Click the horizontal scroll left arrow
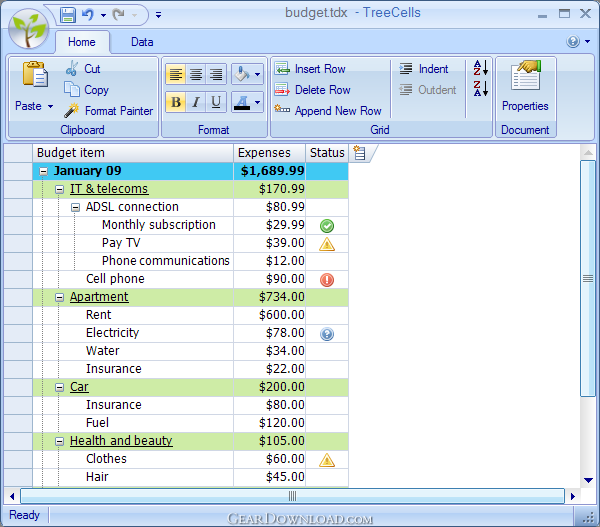Screen dimensions: 600x527 (12, 496)
